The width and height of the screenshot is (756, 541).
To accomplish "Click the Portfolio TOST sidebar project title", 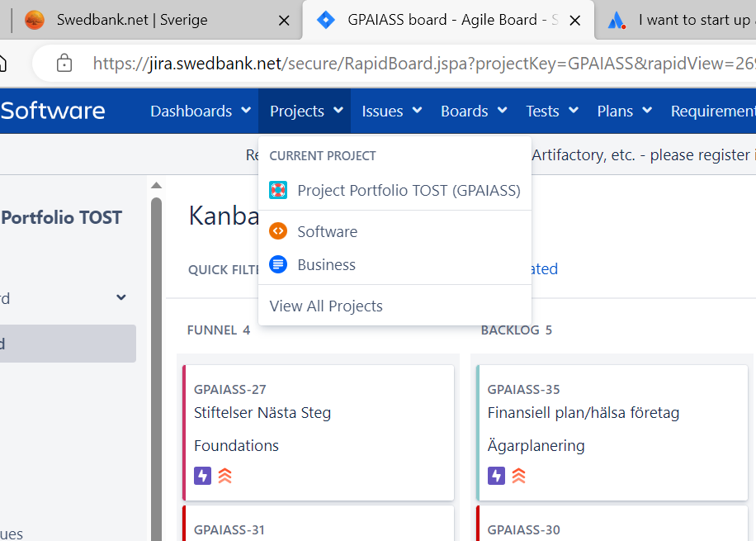I will pos(61,218).
